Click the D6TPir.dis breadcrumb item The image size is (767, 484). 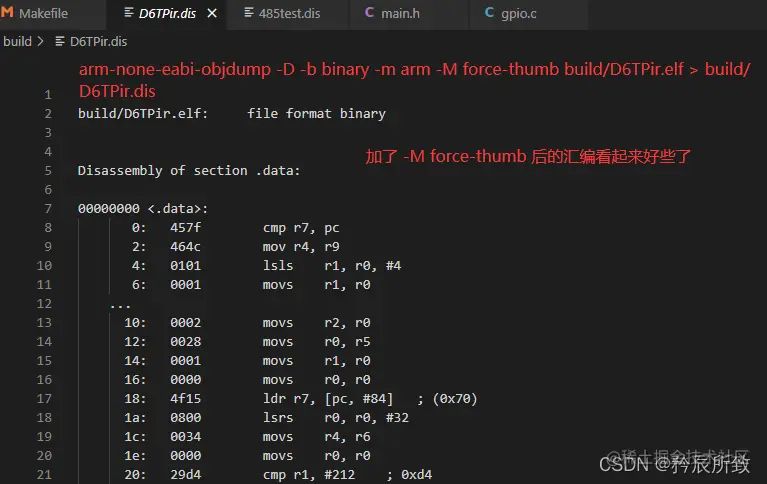point(98,42)
